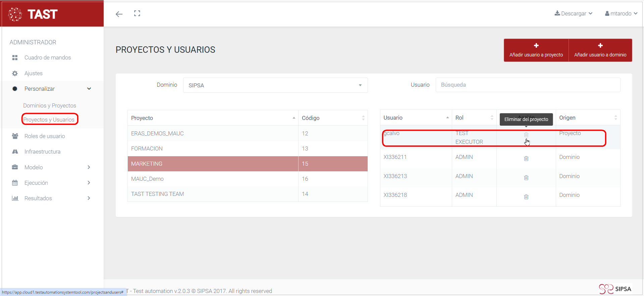Image resolution: width=644 pixels, height=296 pixels.
Task: Open the SIPSA logo in footer
Action: coord(615,289)
